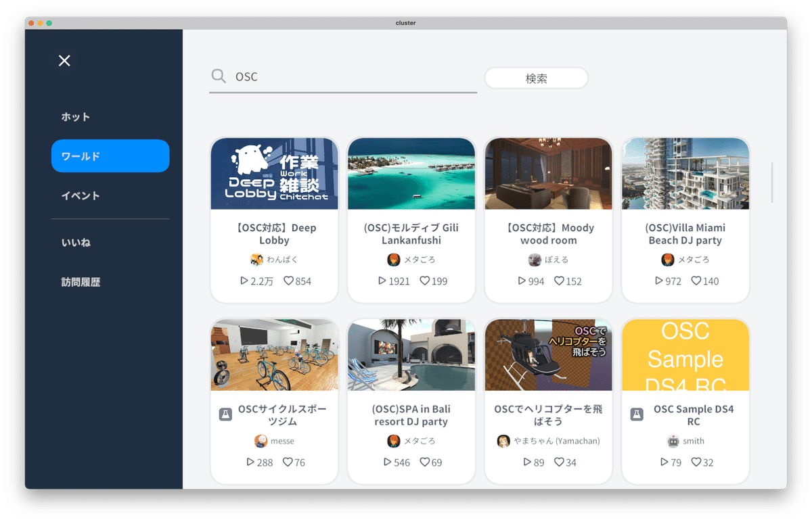
Task: Switch to the ホット section
Action: pos(74,116)
